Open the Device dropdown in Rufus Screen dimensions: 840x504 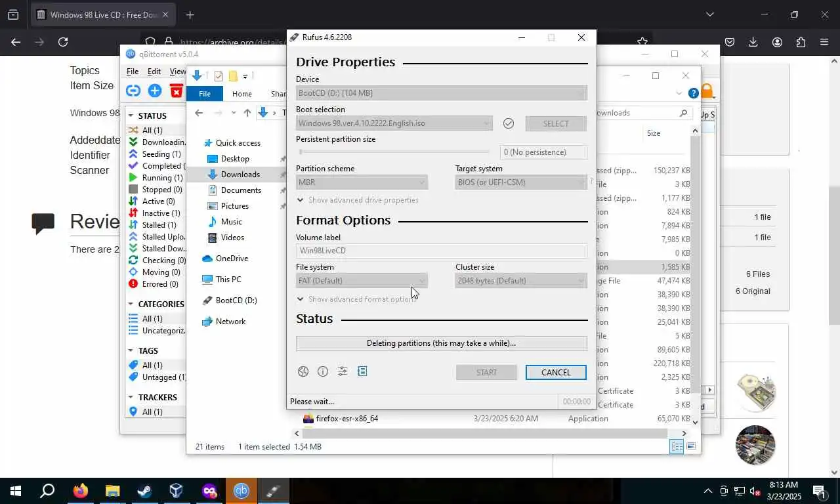442,93
